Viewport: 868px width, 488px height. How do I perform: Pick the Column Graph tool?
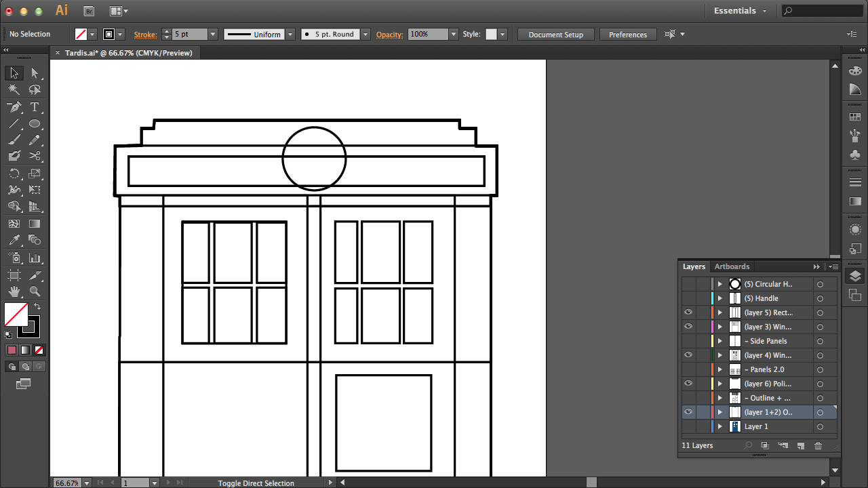(35, 258)
